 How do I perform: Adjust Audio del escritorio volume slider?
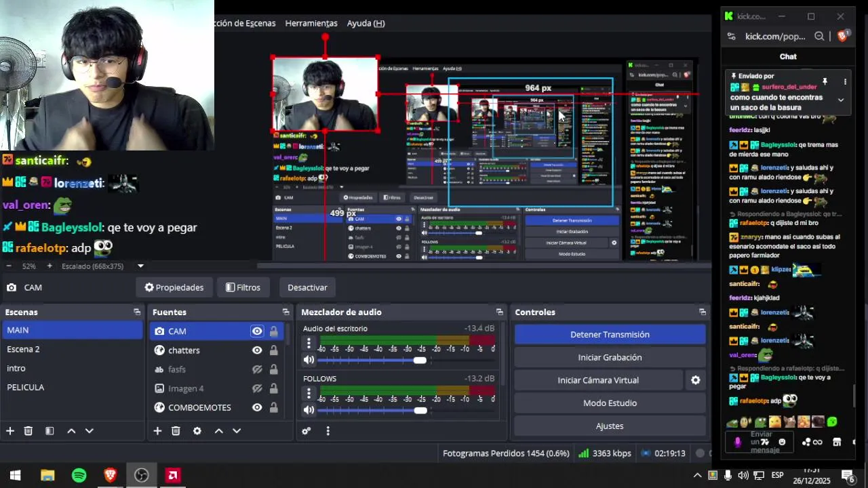[420, 361]
